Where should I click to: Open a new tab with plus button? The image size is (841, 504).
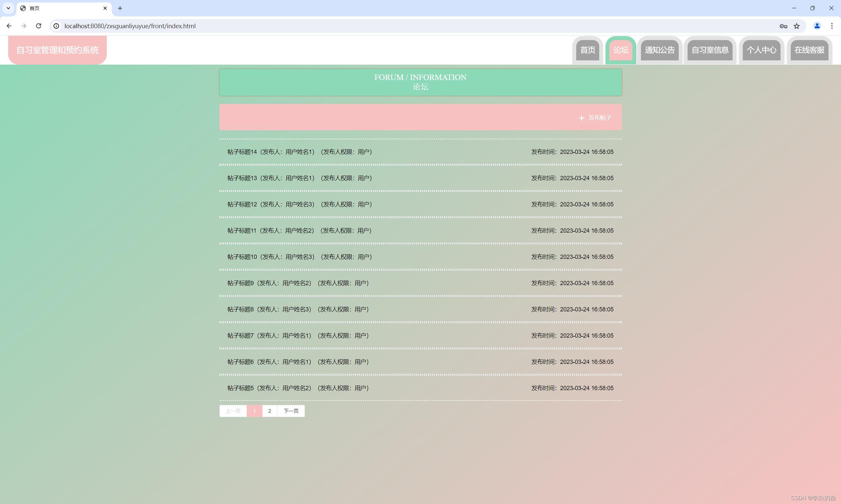(120, 8)
